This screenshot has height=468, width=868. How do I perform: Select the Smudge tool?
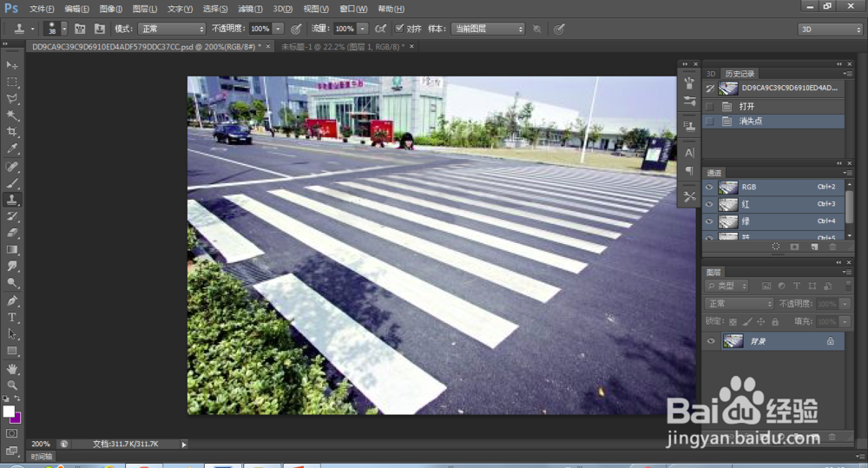pos(11,267)
